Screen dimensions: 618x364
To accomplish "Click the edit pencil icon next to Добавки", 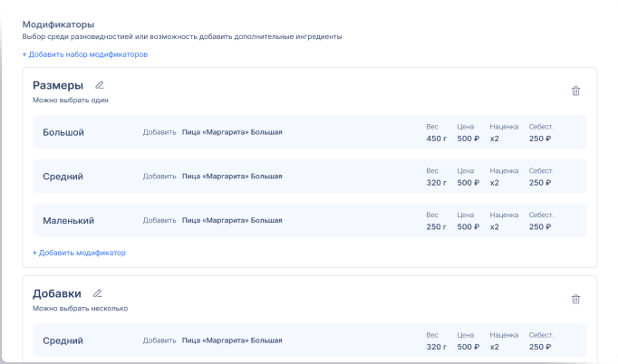I will [97, 293].
